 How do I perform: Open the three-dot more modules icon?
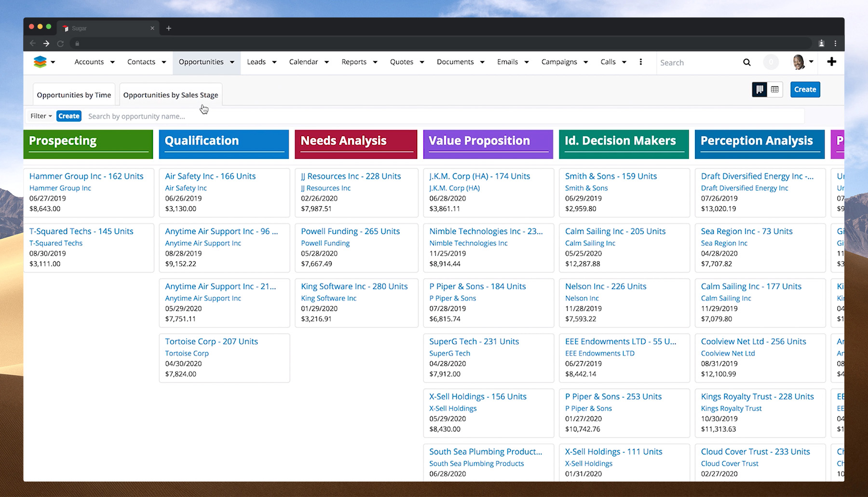coord(640,62)
